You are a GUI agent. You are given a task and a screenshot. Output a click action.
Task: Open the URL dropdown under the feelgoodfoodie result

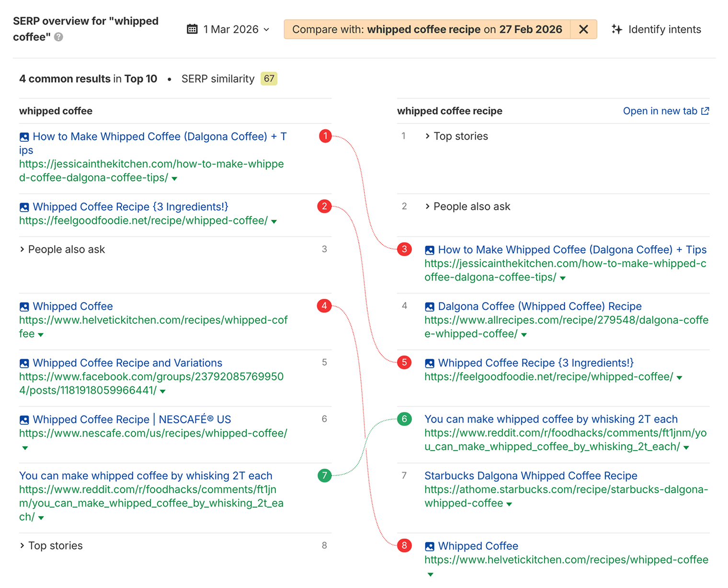(273, 221)
